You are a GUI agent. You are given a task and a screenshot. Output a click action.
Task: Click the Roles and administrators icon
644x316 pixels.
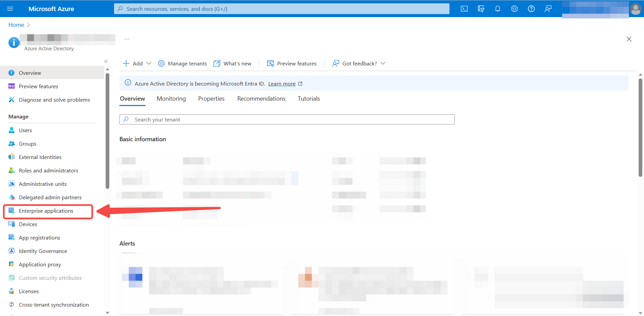(12, 170)
